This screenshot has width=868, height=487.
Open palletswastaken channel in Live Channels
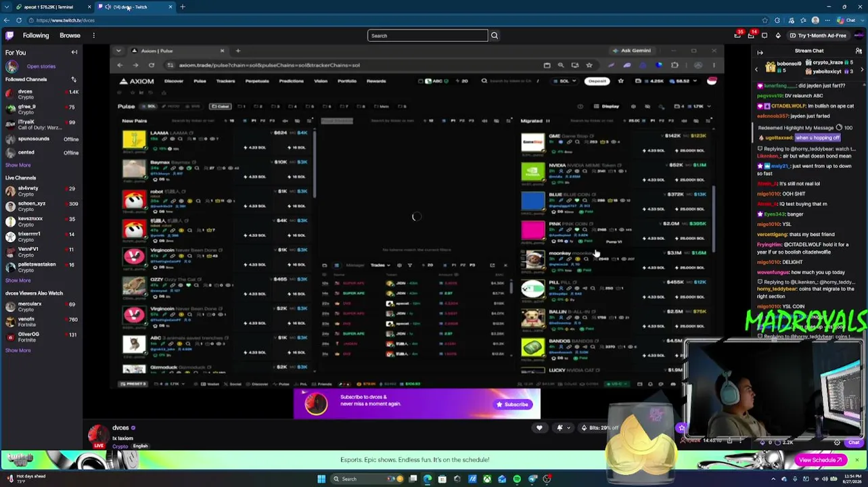tap(41, 267)
